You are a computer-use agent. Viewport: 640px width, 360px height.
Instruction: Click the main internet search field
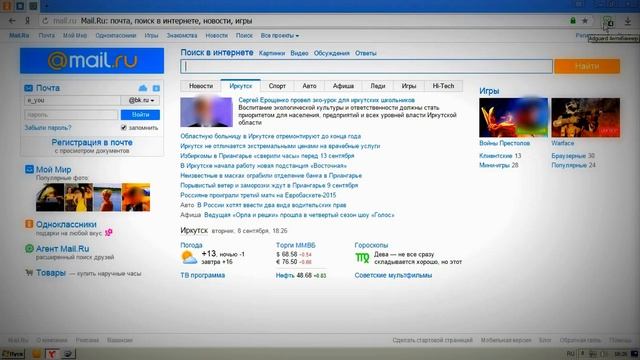(x=367, y=66)
